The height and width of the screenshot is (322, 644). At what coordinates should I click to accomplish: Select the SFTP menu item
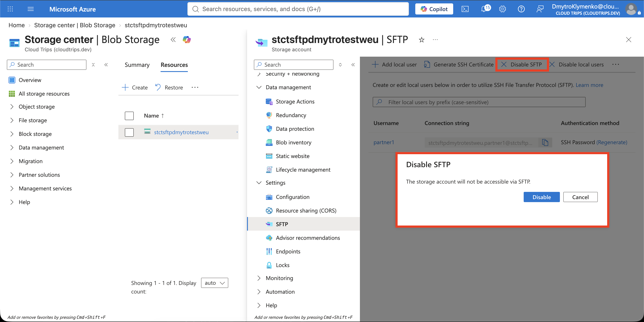tap(303, 224)
